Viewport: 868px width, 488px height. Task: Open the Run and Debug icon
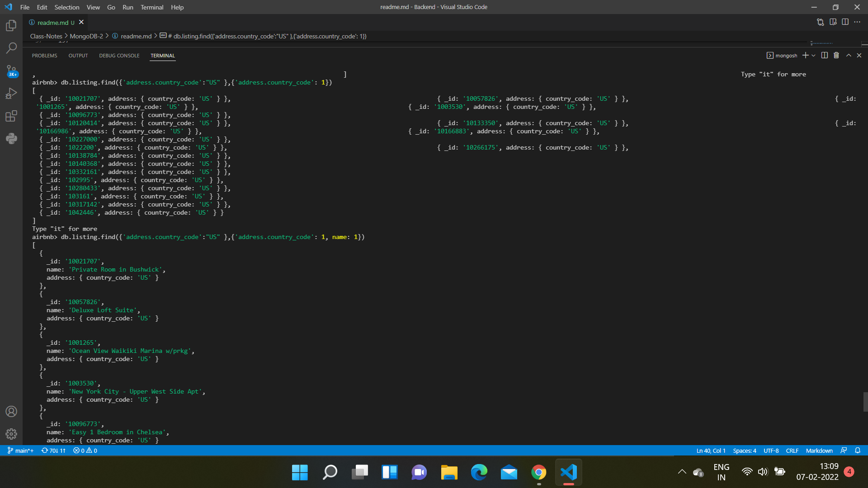pos(11,93)
